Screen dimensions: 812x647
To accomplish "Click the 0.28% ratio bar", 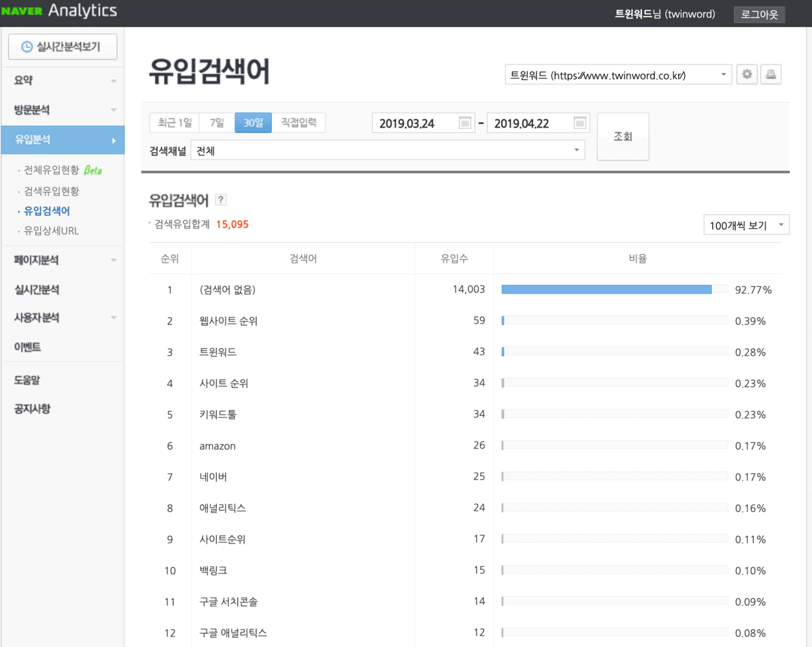I will click(x=614, y=351).
